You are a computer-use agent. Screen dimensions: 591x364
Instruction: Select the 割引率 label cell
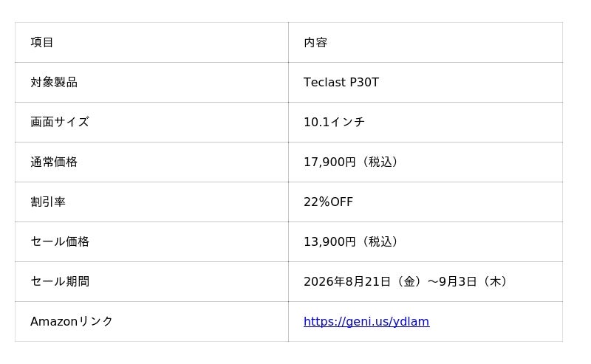point(151,202)
